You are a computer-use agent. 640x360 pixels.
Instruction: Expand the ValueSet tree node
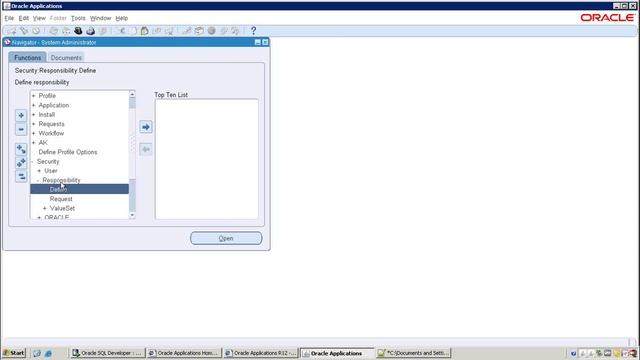tap(45, 209)
